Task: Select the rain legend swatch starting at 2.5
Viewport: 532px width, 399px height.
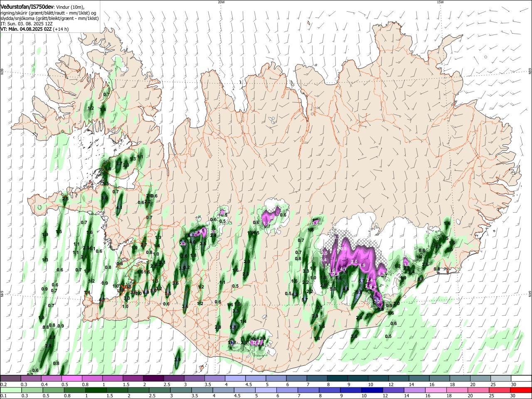Action: click(160, 390)
